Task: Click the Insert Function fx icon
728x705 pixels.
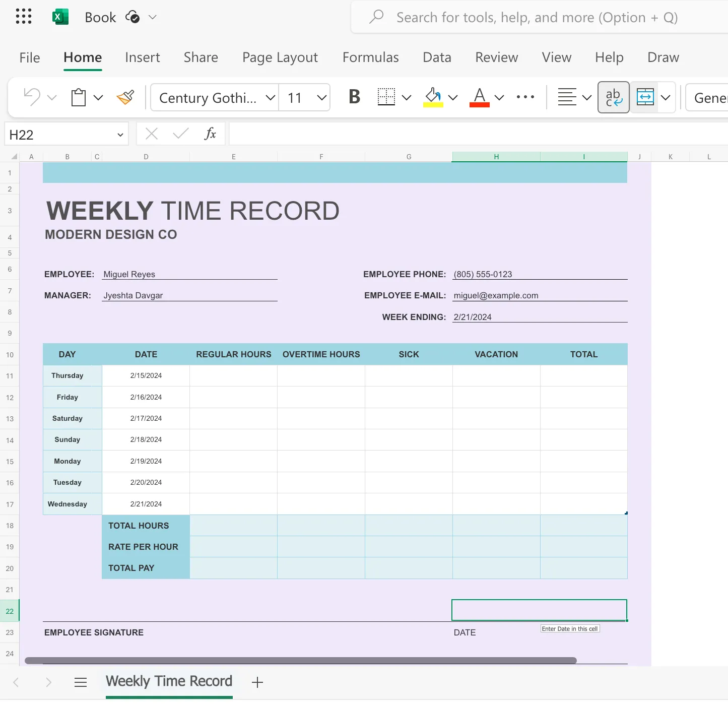Action: click(210, 134)
